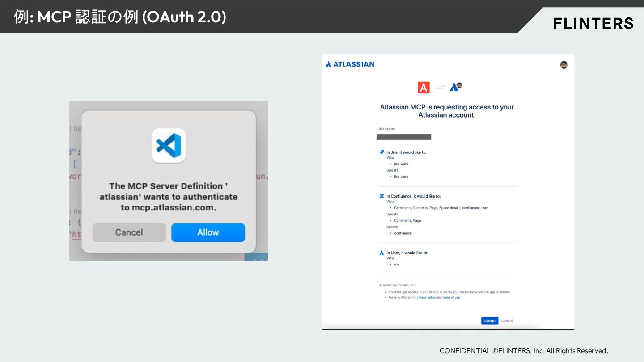Expand 'confluence' under the Search section
Image resolution: width=644 pixels, height=362 pixels.
click(400, 233)
